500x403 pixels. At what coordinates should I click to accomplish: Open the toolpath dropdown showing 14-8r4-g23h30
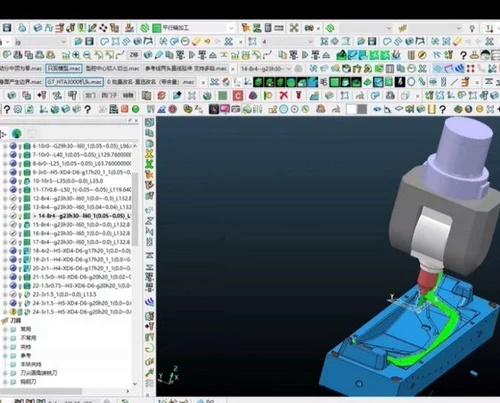pos(289,69)
